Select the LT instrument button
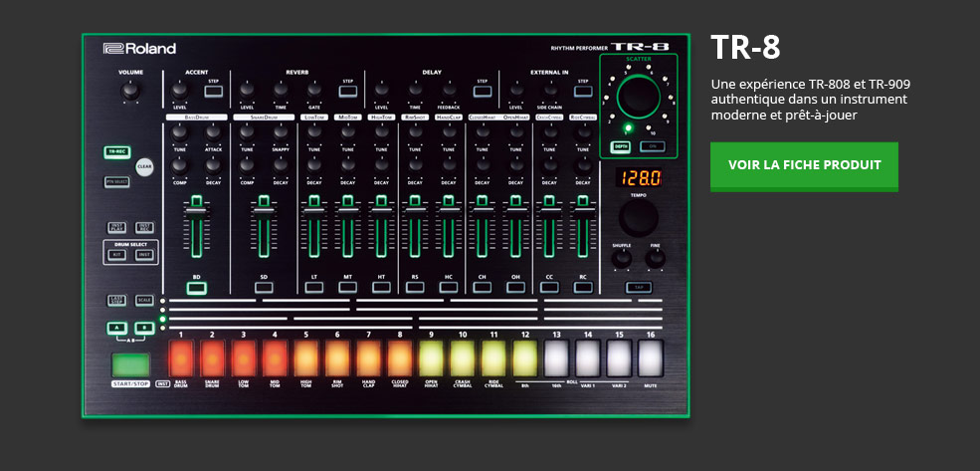 [314, 288]
